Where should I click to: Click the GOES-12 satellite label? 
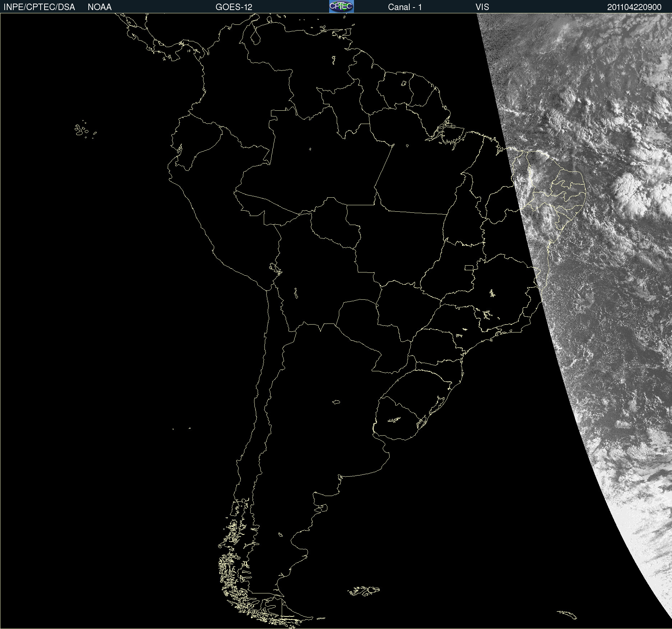[x=234, y=7]
